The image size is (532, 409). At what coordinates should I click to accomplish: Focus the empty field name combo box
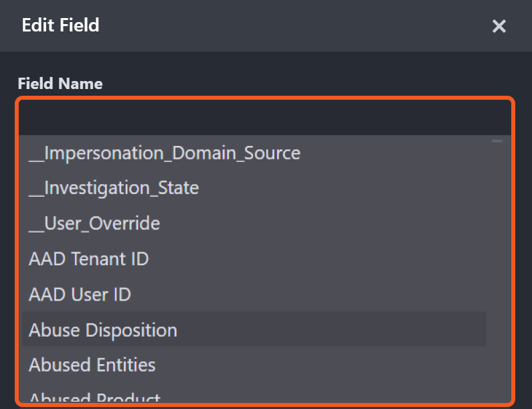pyautogui.click(x=264, y=117)
